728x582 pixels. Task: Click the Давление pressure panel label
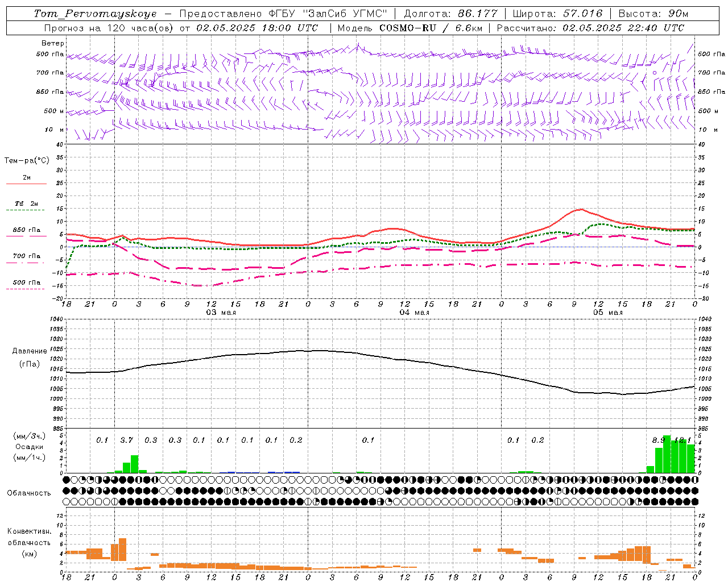point(30,351)
